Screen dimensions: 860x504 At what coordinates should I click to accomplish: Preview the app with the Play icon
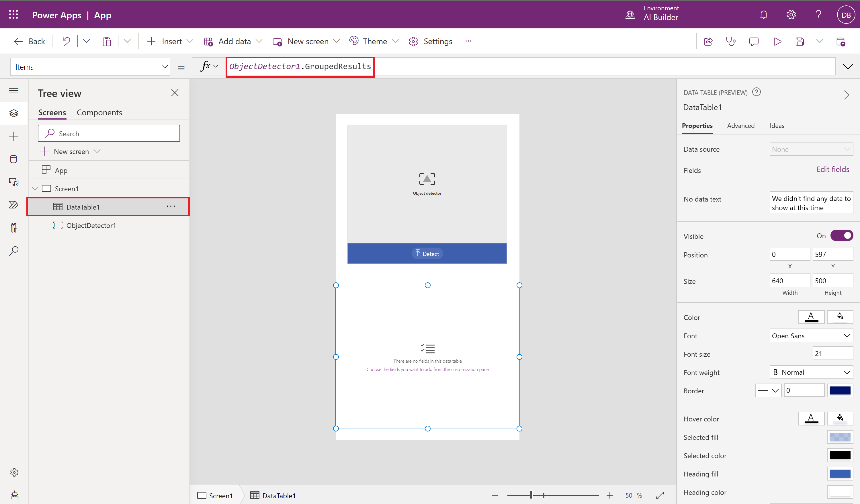[x=777, y=41]
